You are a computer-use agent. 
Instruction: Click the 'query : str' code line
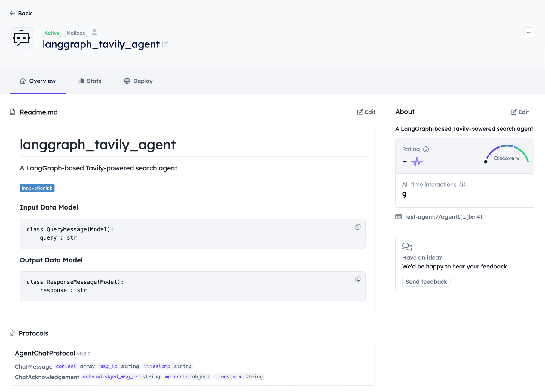pos(58,238)
